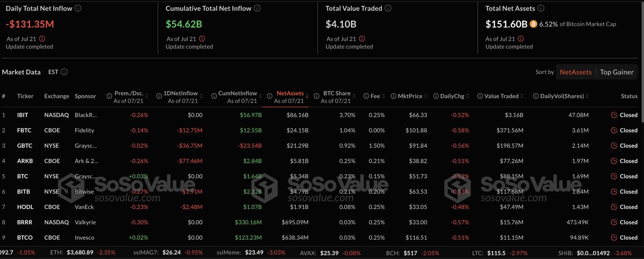
Task: Switch sorting to Top Gainer
Action: [616, 72]
